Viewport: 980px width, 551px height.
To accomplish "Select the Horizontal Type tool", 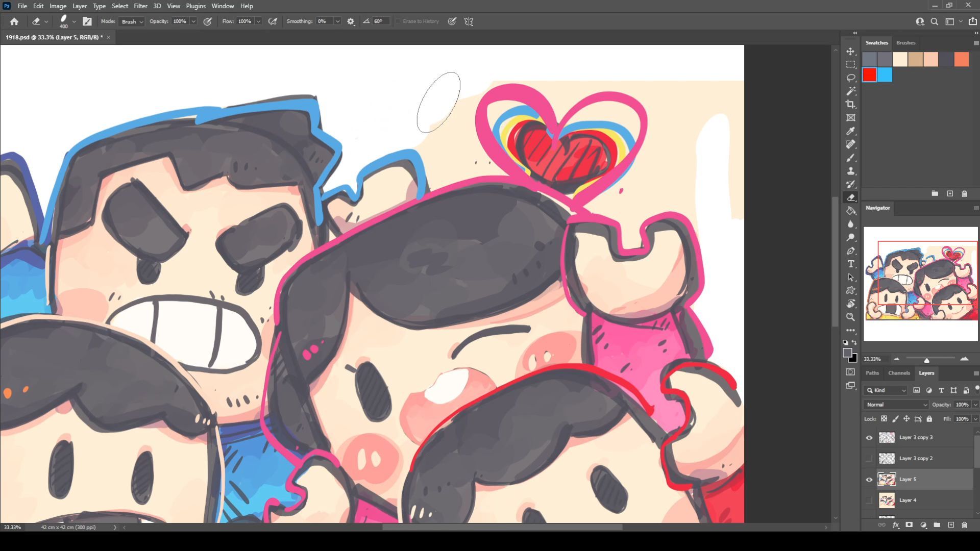I will coord(851,264).
